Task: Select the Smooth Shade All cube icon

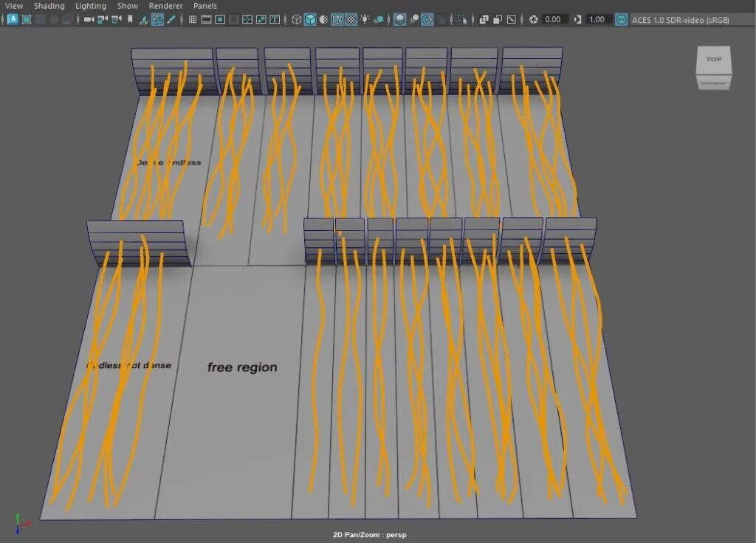Action: [x=310, y=19]
